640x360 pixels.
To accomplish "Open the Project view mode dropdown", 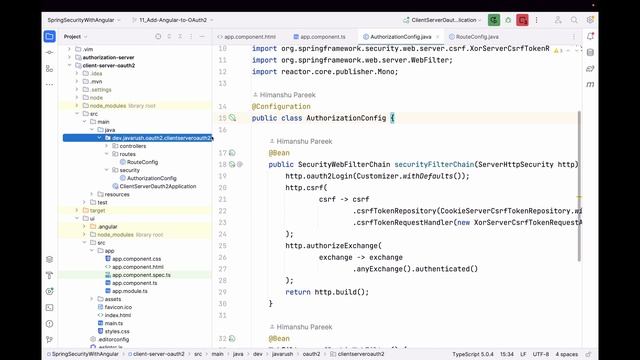I will pyautogui.click(x=76, y=36).
